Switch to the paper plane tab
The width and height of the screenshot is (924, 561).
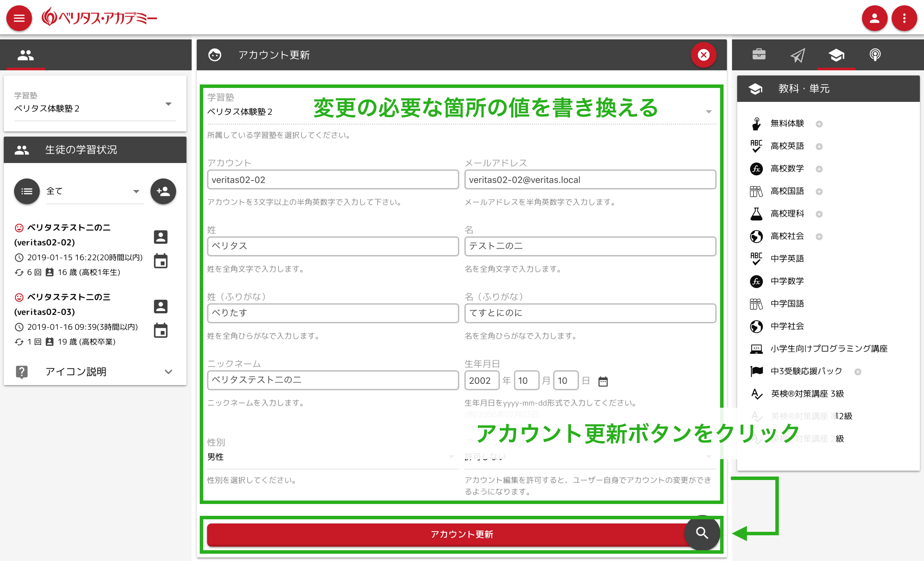tap(798, 55)
